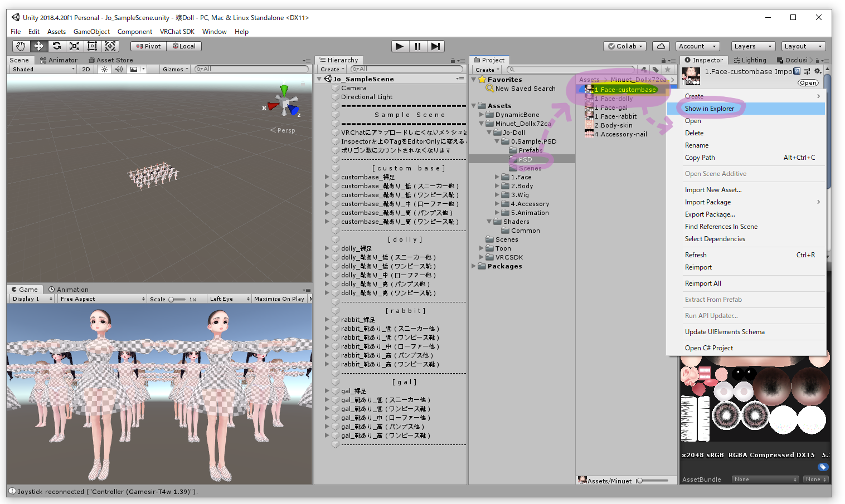This screenshot has height=504, width=845.
Task: Open Inspector help book icon
Action: pos(797,71)
